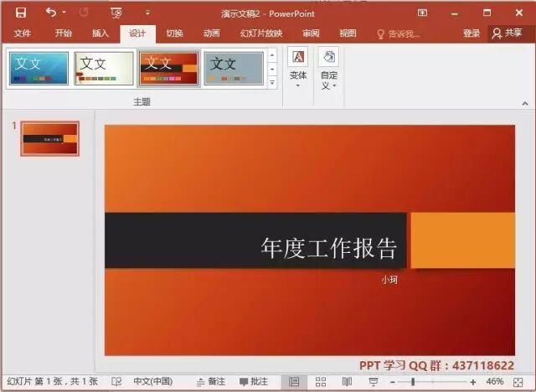Select the orange-red theme thumbnail
Screen dimensions: 536x392
(168, 69)
